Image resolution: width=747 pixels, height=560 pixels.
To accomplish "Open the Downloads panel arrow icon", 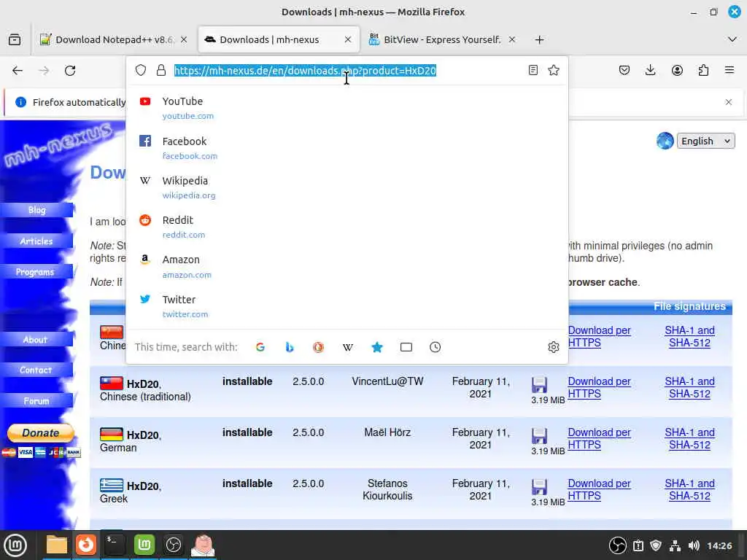I will pyautogui.click(x=650, y=71).
